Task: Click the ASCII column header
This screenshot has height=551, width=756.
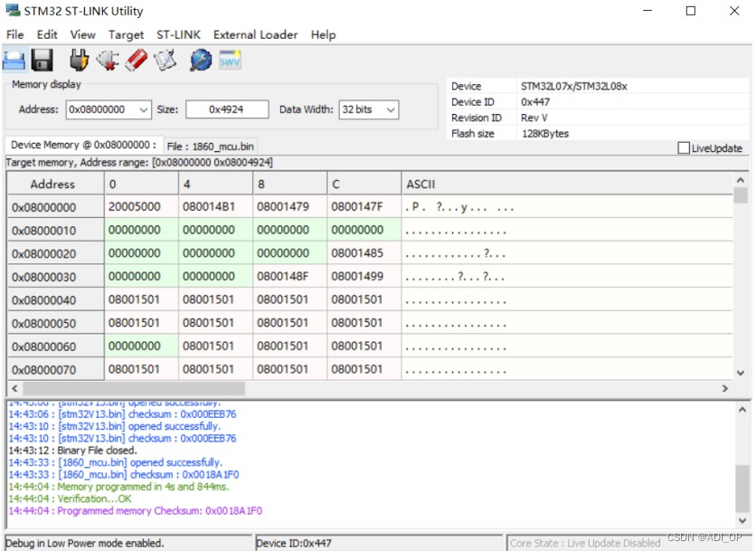Action: [567, 184]
